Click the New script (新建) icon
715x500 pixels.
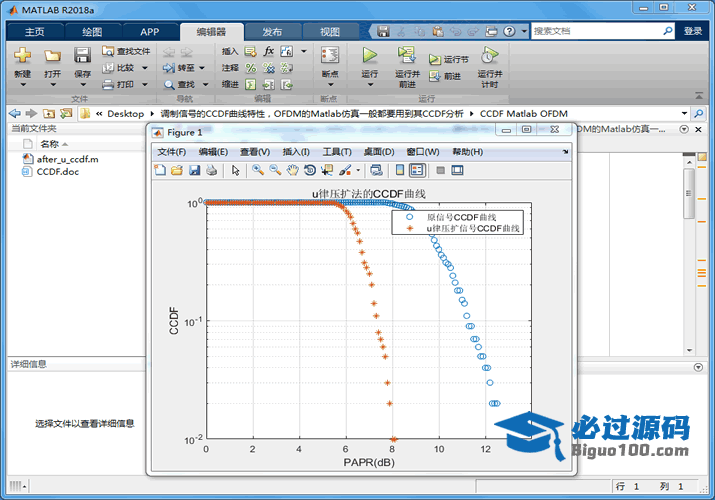[x=22, y=55]
